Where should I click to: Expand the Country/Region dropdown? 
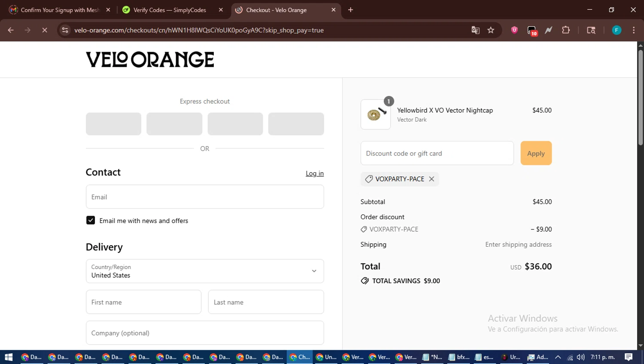pos(205,271)
